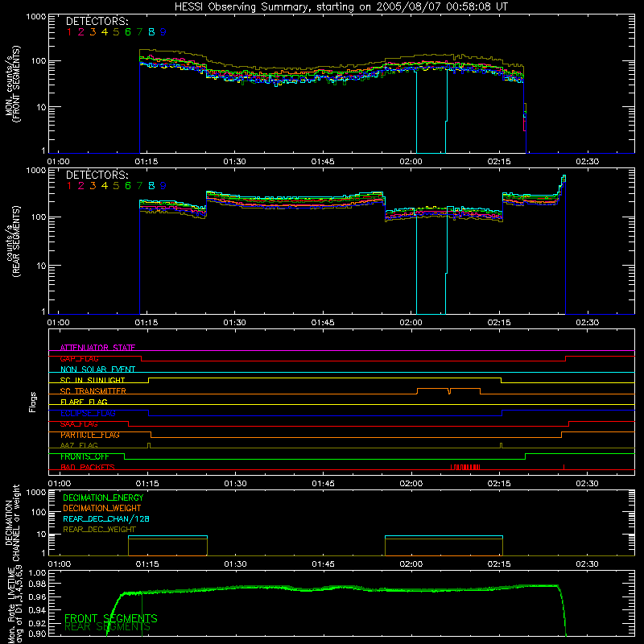Click DETECTORS: legend heading in rear segments panel
644x644 pixels.
pos(97,175)
